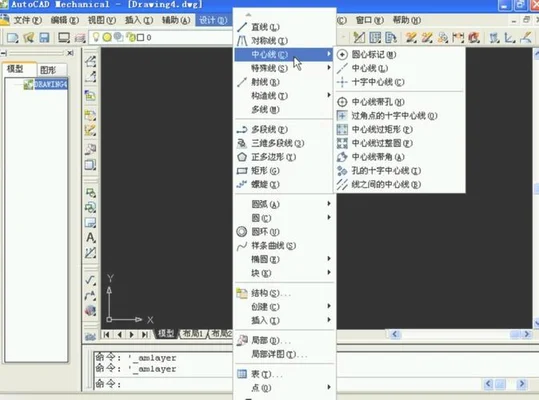
Task: Click the new drawing toolbar icon
Action: click(13, 37)
